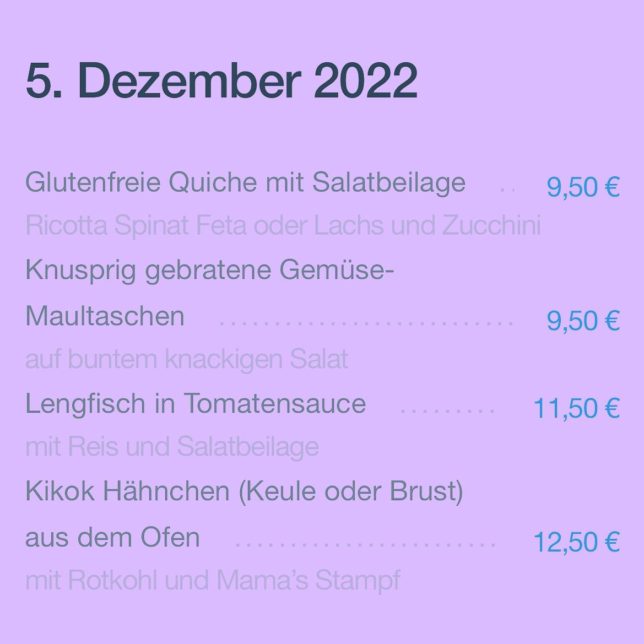The image size is (644, 644).
Task: Click the Maultaschen text
Action: 105,316
